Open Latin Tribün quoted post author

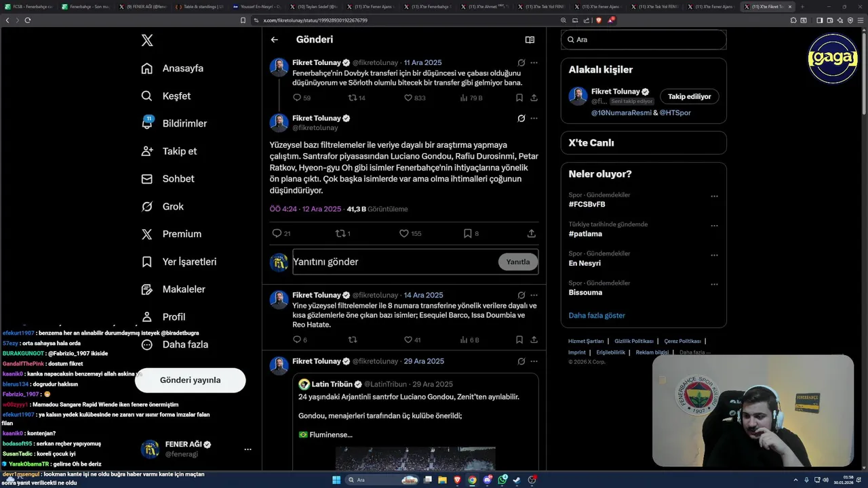point(330,384)
